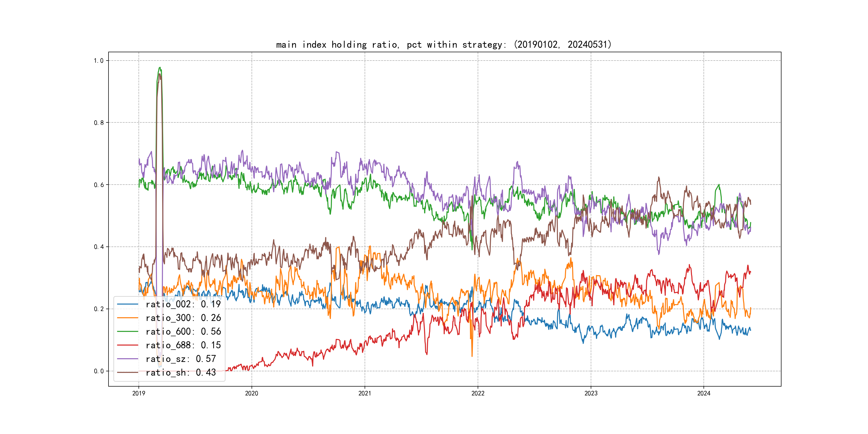This screenshot has width=868, height=434.
Task: Click the purple line swatch in legend
Action: pos(128,359)
